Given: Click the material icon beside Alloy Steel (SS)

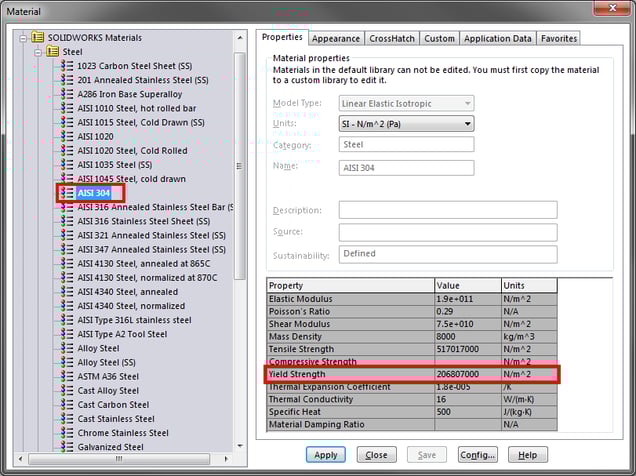Looking at the screenshot, I should point(67,362).
